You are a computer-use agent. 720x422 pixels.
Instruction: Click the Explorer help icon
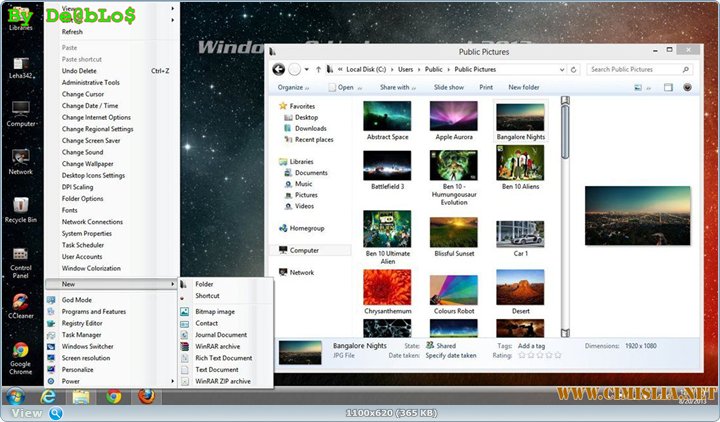(685, 87)
